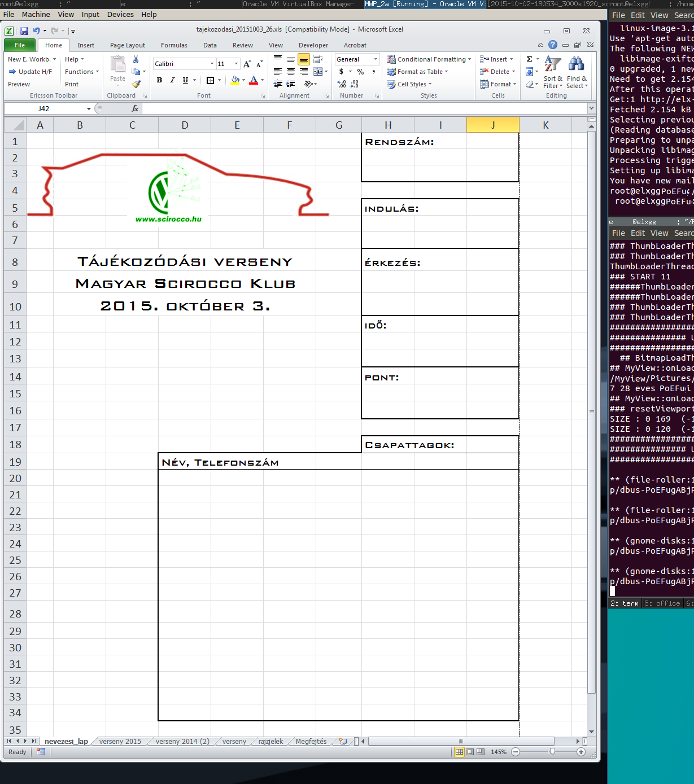Screen dimensions: 694x784
Task: Click the Merge & Center button
Action: 318,72
